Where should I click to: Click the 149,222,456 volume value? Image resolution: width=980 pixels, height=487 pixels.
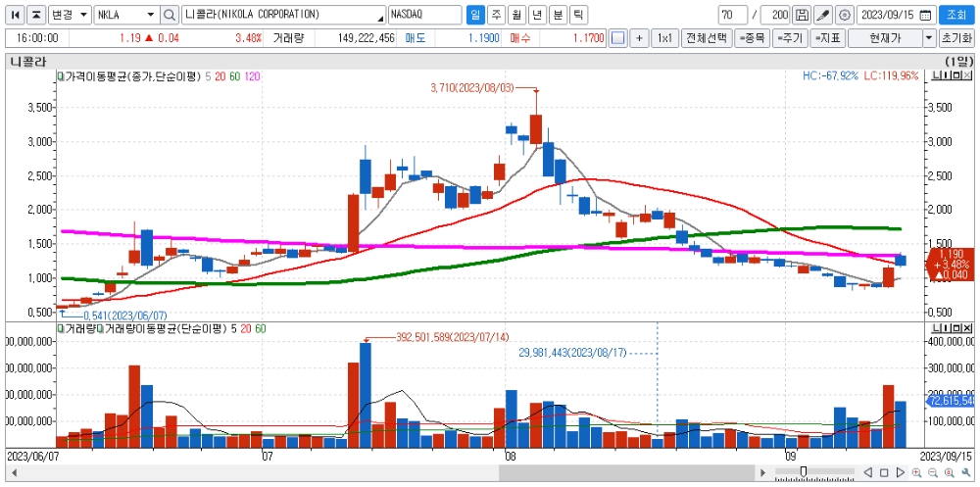pos(366,38)
